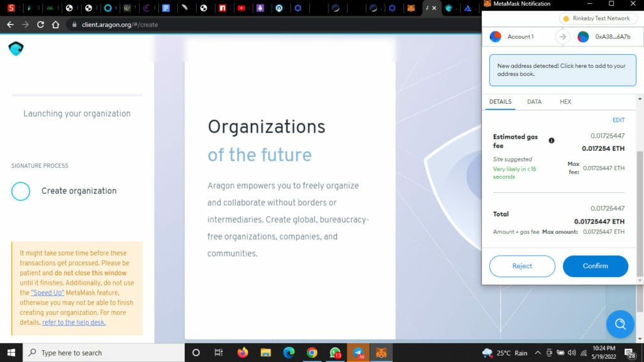Open Task View in taskbar
Screen dimensions: 644x362
pyautogui.click(x=218, y=353)
